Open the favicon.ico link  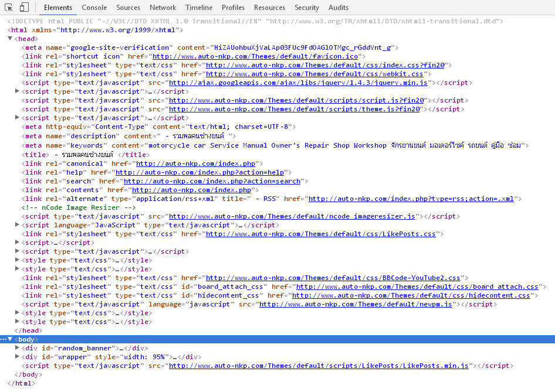pyautogui.click(x=255, y=56)
